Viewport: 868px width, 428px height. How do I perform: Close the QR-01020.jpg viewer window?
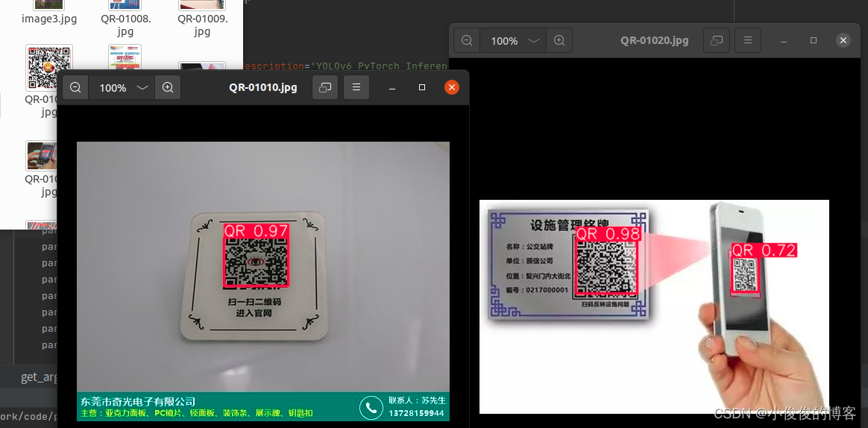coord(843,40)
